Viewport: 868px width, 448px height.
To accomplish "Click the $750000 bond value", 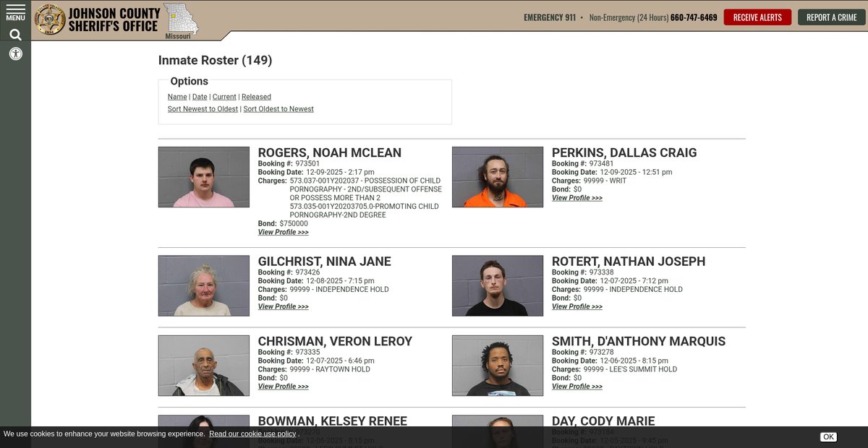I will tap(294, 224).
